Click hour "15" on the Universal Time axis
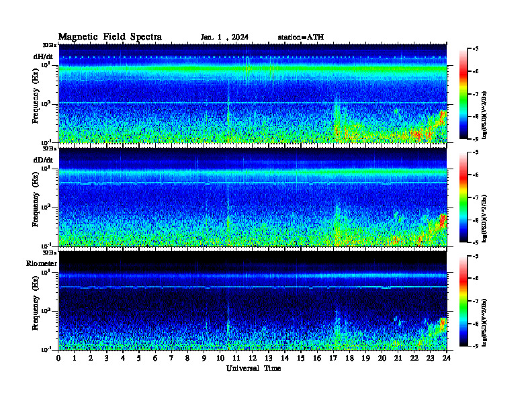The image size is (532, 411). pyautogui.click(x=301, y=358)
